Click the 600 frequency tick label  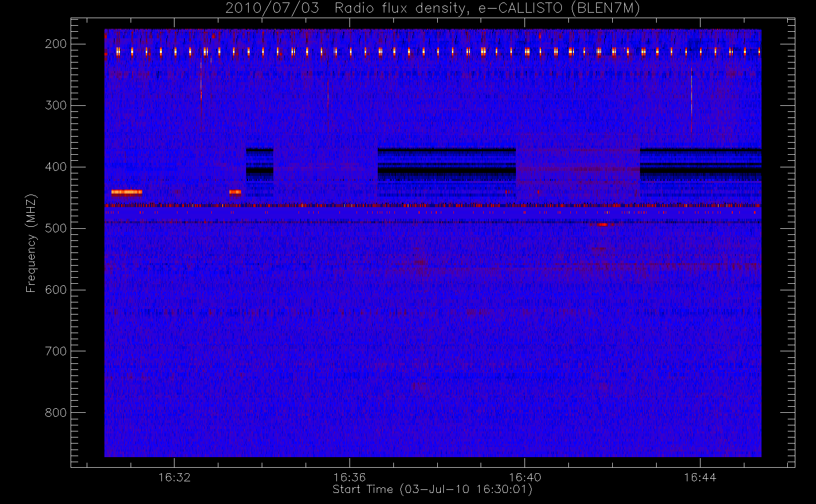(56, 290)
